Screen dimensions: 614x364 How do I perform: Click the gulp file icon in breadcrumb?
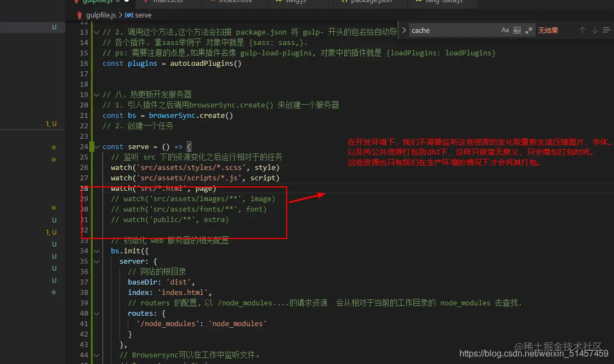click(79, 15)
